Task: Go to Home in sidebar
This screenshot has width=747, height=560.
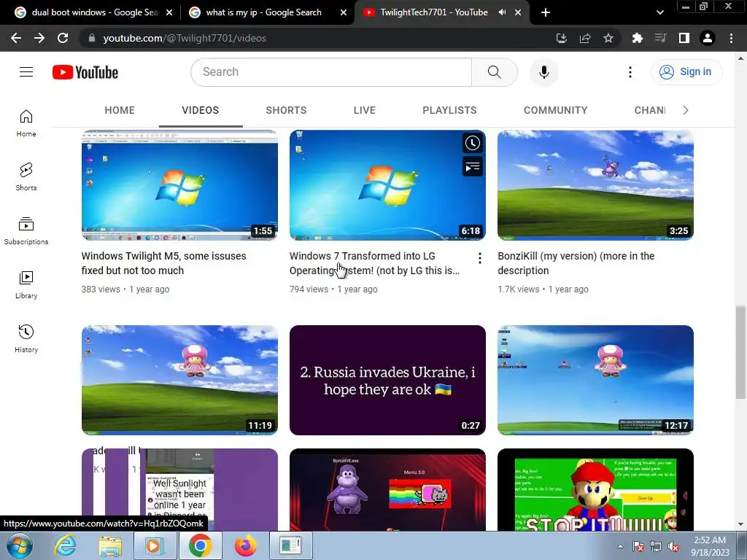Action: [x=26, y=123]
